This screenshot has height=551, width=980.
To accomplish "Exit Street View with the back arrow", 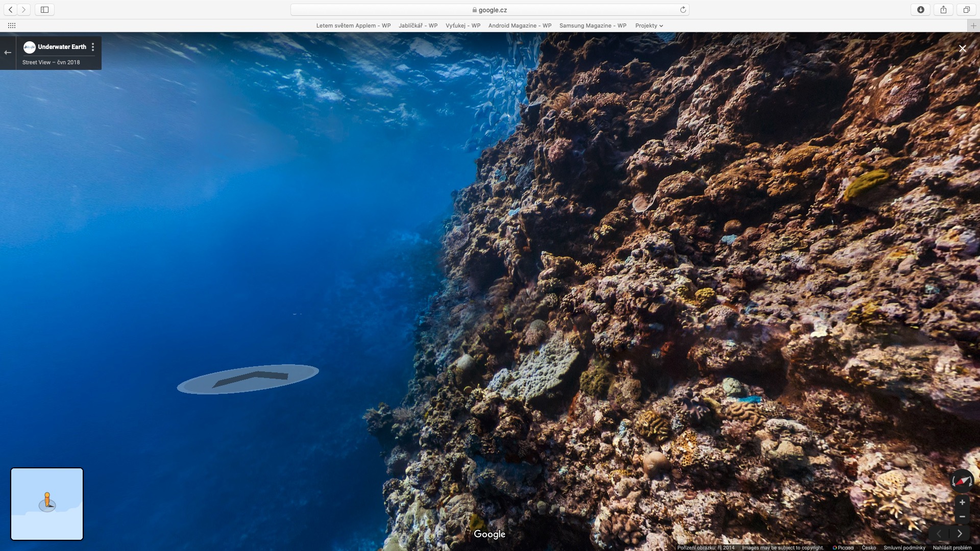I will (x=8, y=53).
